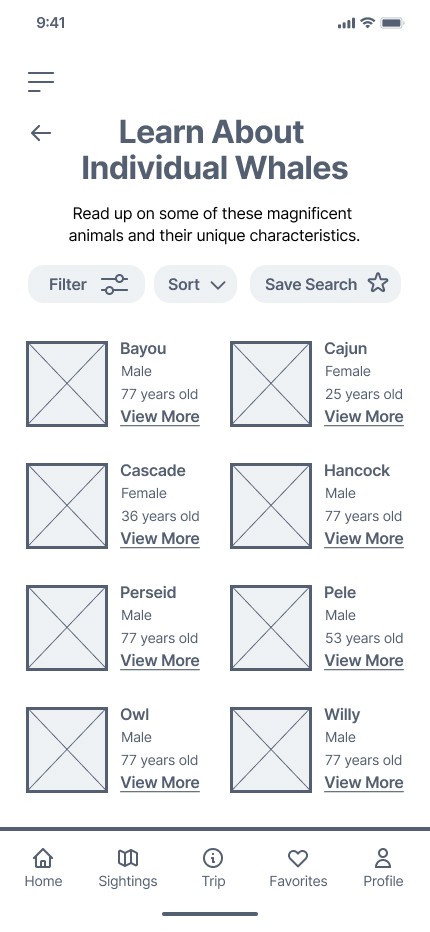Go back using the left arrow
The height and width of the screenshot is (932, 430).
[40, 133]
